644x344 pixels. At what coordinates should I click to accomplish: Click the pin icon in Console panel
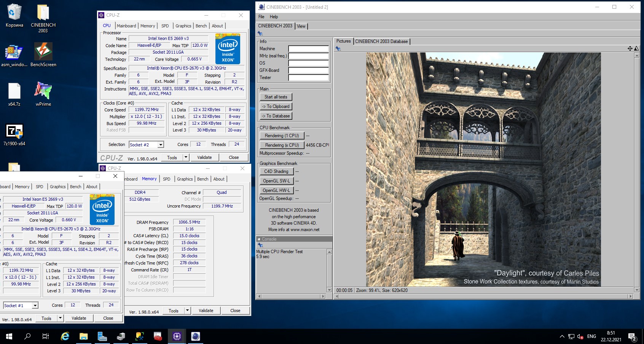260,245
